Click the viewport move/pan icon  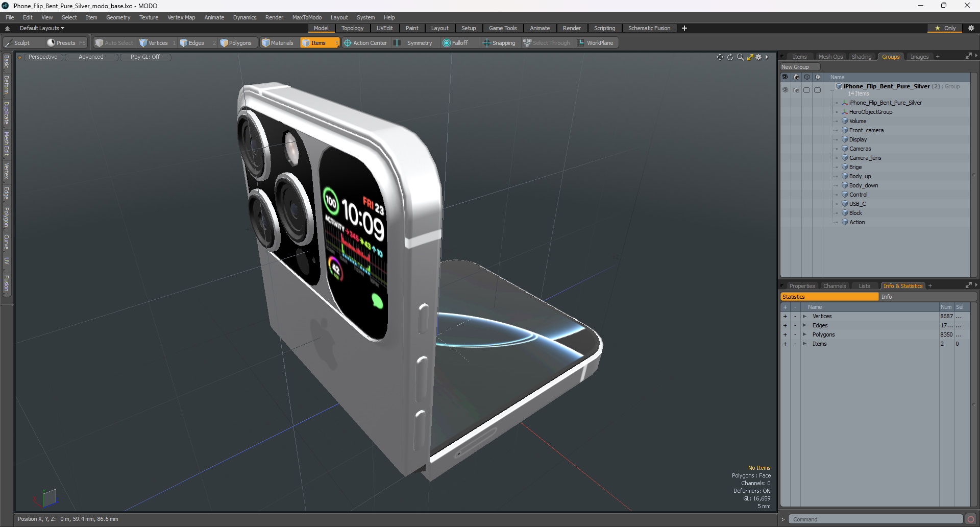720,57
